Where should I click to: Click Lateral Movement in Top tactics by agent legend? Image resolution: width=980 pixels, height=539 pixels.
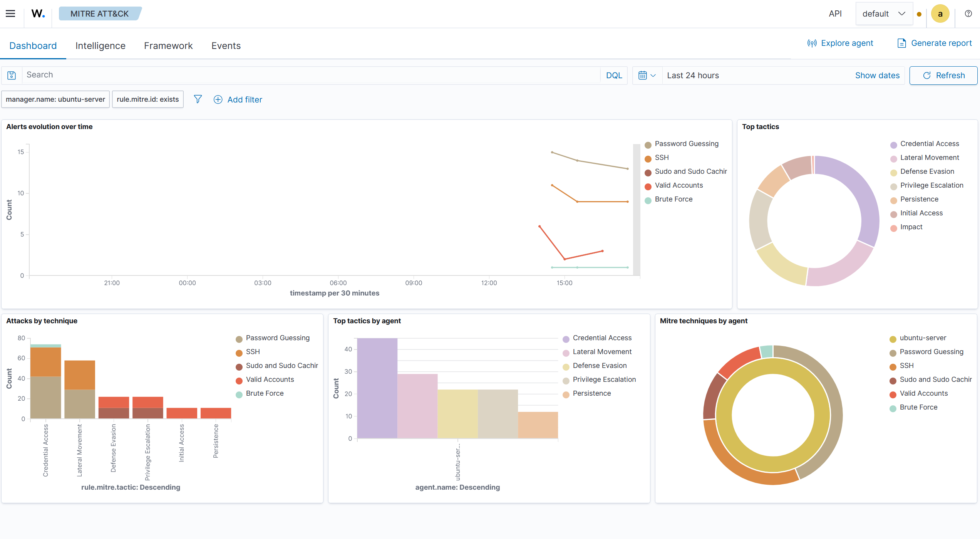tap(602, 352)
